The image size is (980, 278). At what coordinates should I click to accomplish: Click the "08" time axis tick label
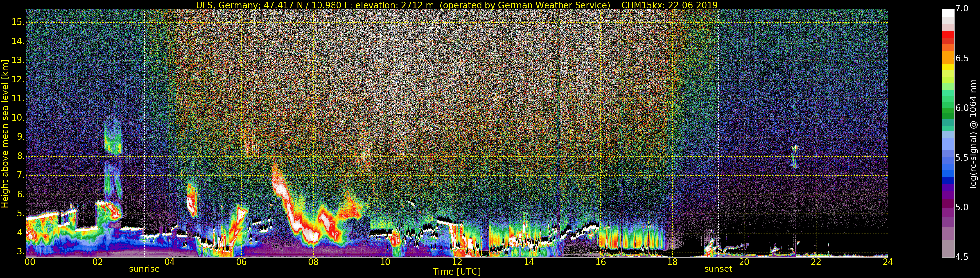click(313, 262)
